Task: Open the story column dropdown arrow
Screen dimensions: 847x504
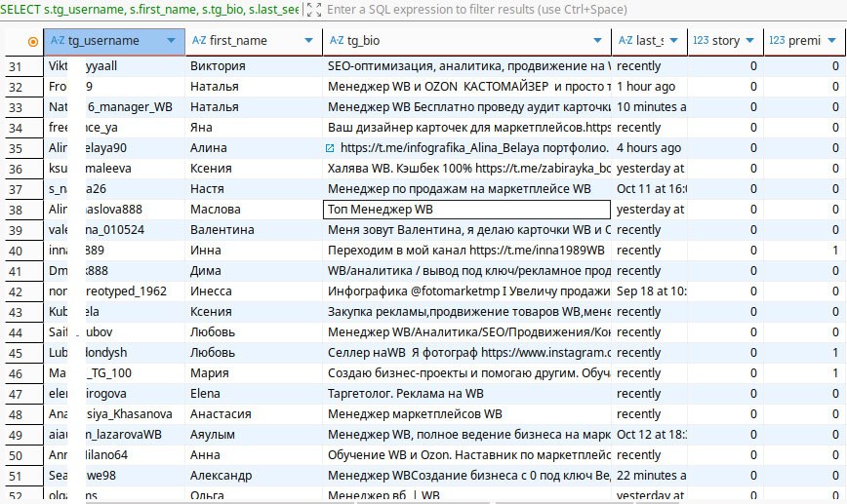Action: tap(749, 41)
